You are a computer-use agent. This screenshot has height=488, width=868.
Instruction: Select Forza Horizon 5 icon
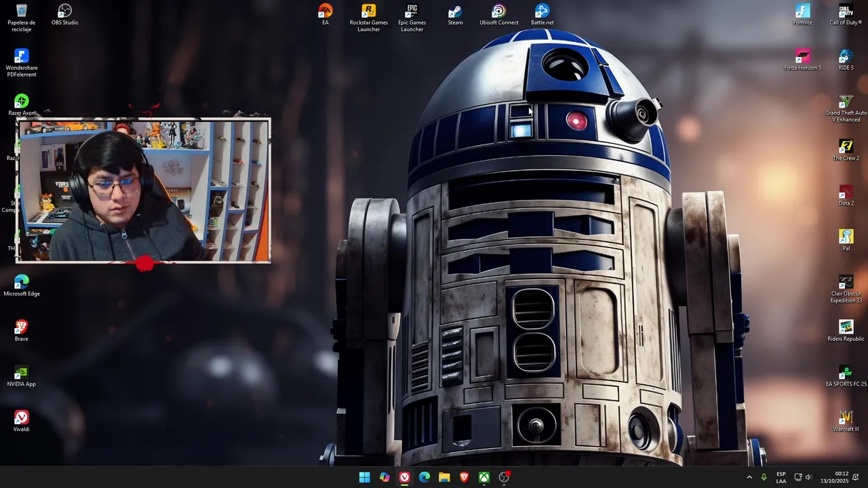click(803, 60)
